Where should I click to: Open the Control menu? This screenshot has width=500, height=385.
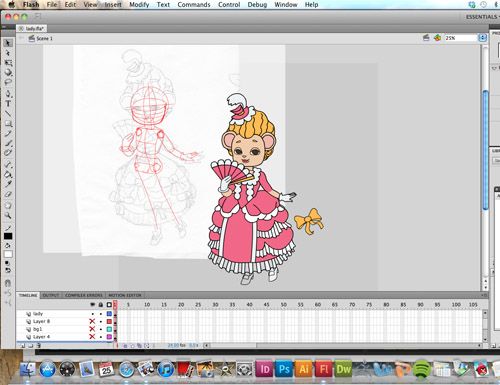[229, 5]
